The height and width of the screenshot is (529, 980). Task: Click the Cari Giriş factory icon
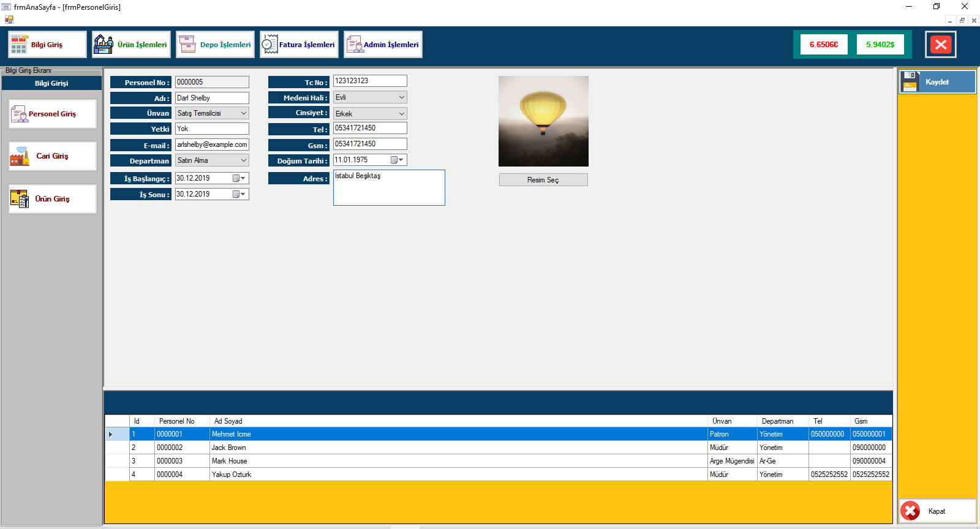click(20, 156)
